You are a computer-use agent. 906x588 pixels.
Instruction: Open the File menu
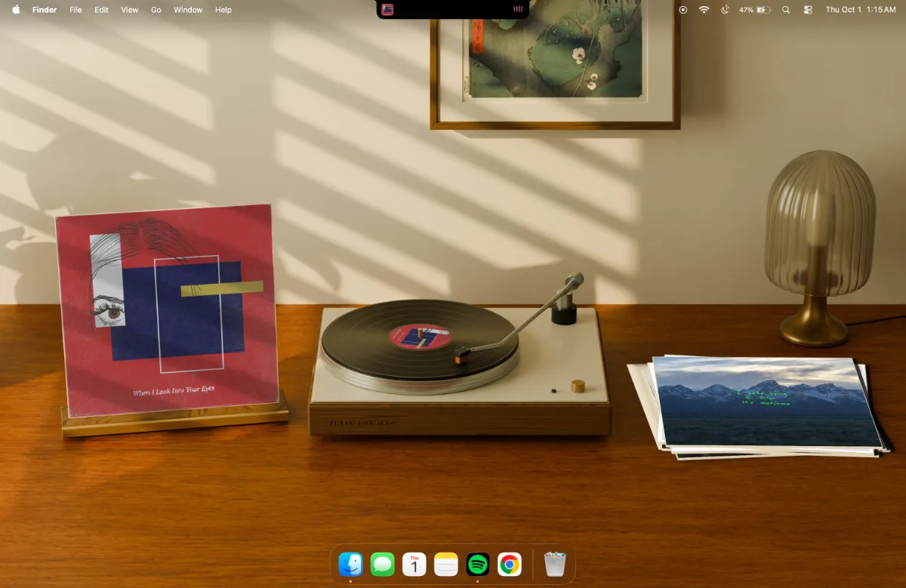[x=75, y=10]
